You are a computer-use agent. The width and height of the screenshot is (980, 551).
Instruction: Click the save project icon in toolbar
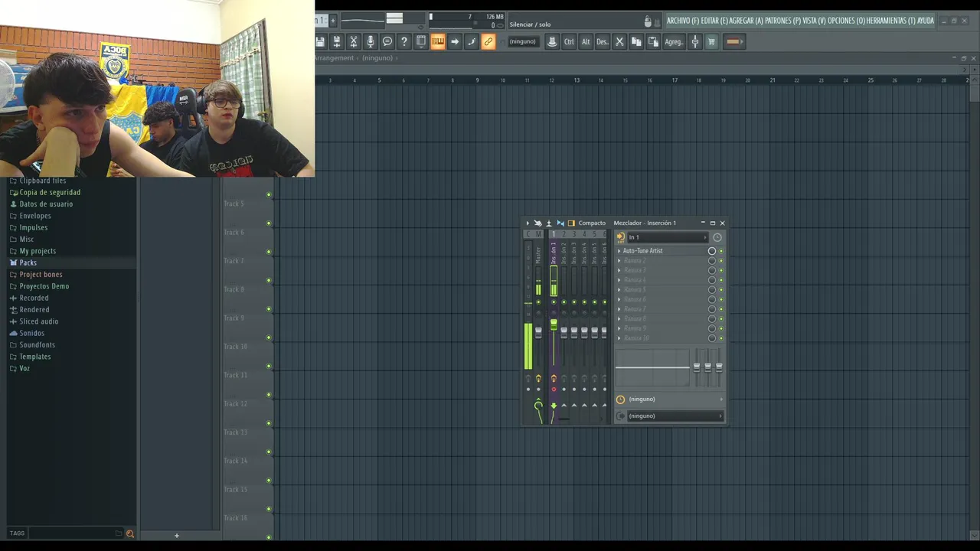320,41
